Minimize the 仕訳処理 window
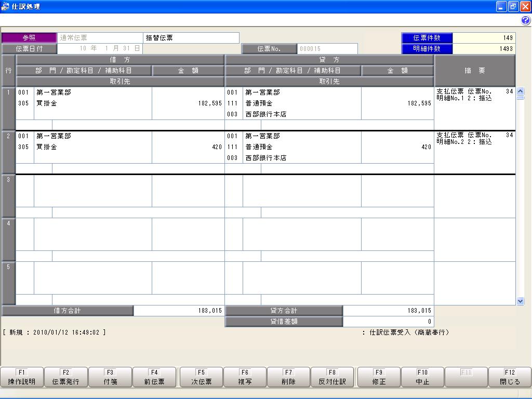 point(501,6)
